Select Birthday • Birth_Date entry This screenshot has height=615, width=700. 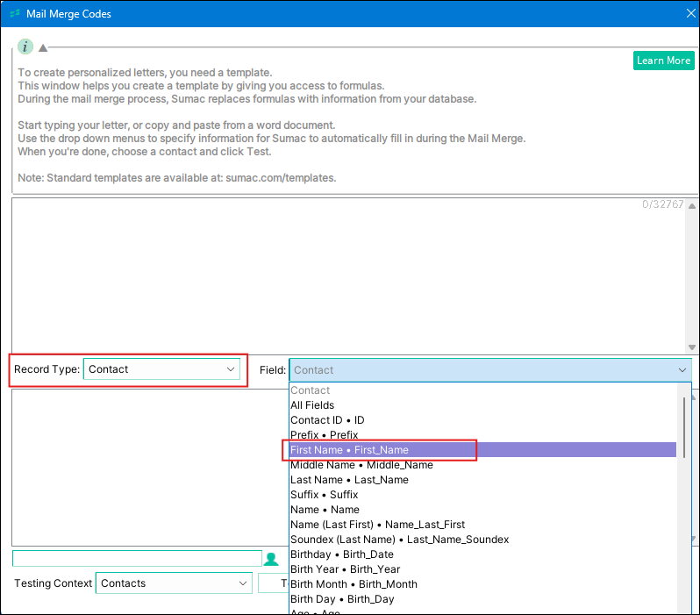click(341, 554)
